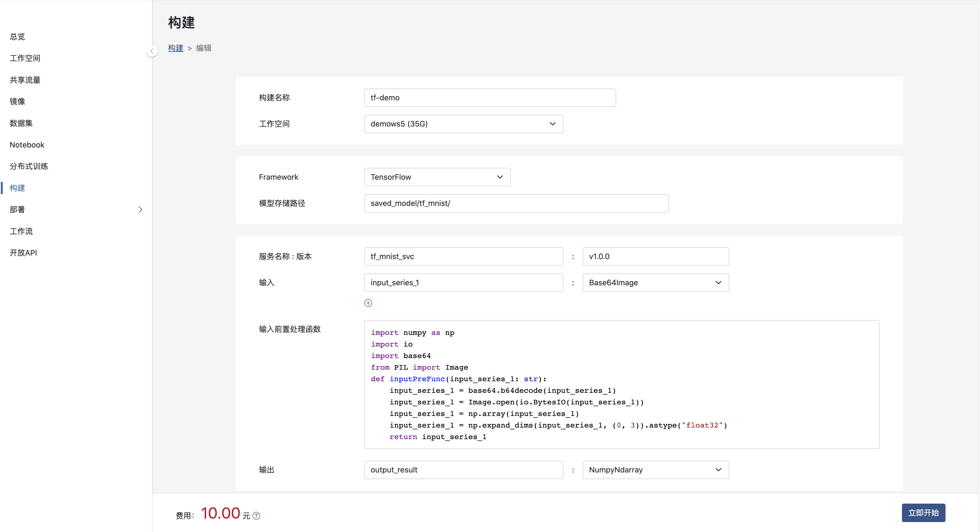Open 镜像 sidebar item
This screenshot has width=980, height=532.
click(x=17, y=101)
